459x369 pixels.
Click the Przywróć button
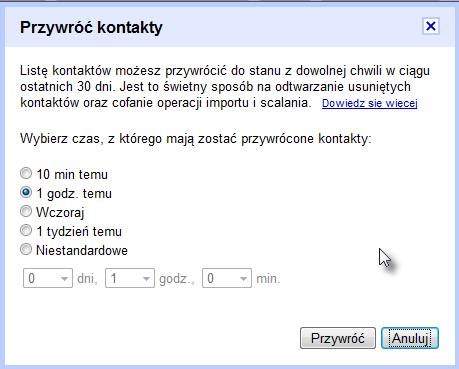pos(338,338)
